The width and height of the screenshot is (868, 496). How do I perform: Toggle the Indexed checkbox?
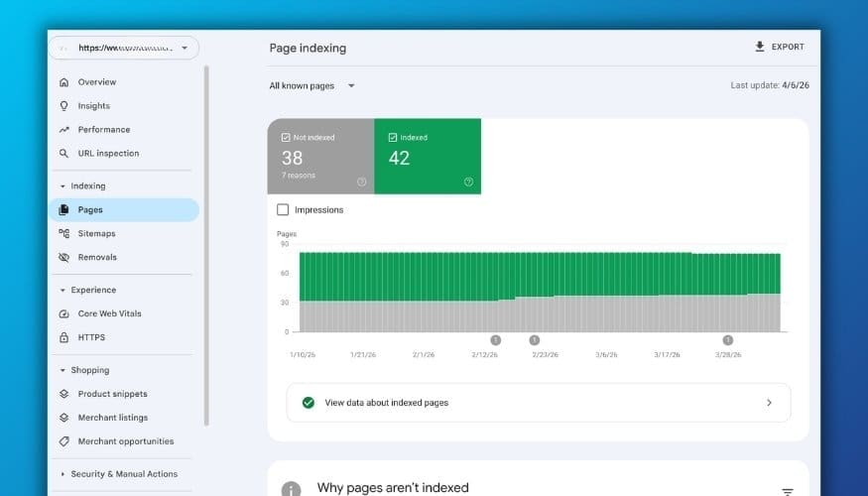pyautogui.click(x=393, y=137)
